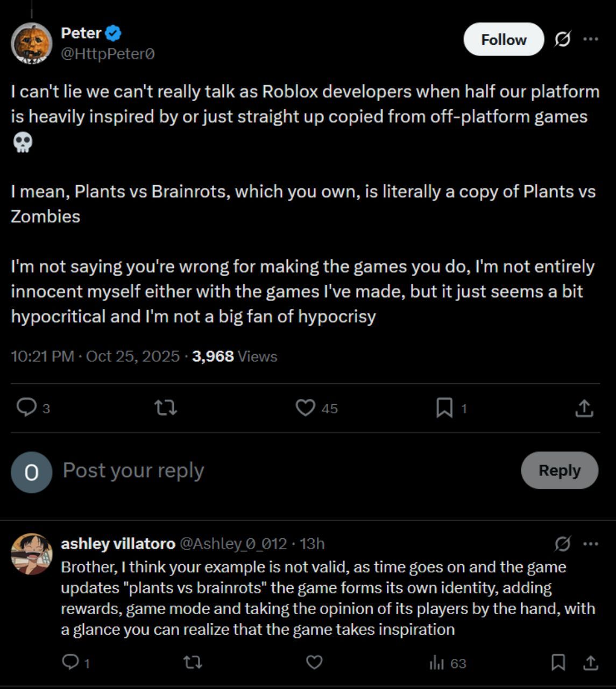Share Peter's post via the share icon
616x689 pixels.
(584, 408)
